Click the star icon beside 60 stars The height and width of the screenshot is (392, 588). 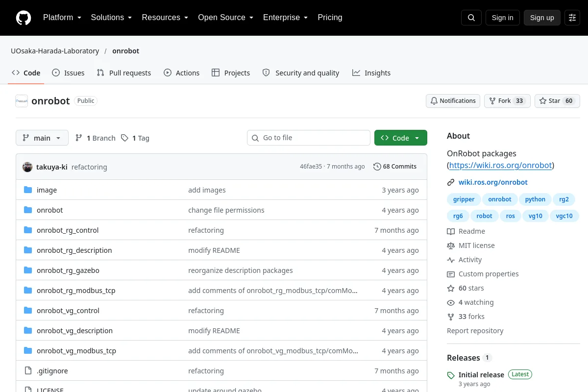[451, 288]
